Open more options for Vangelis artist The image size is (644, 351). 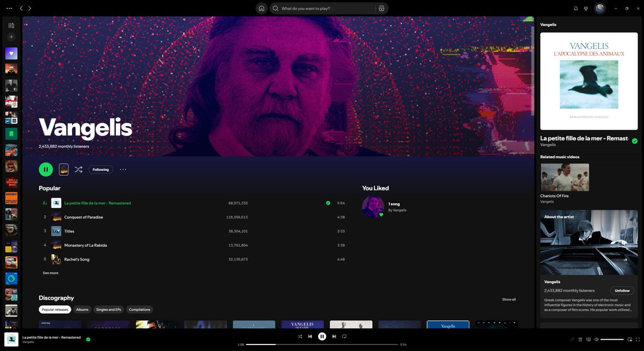[123, 170]
